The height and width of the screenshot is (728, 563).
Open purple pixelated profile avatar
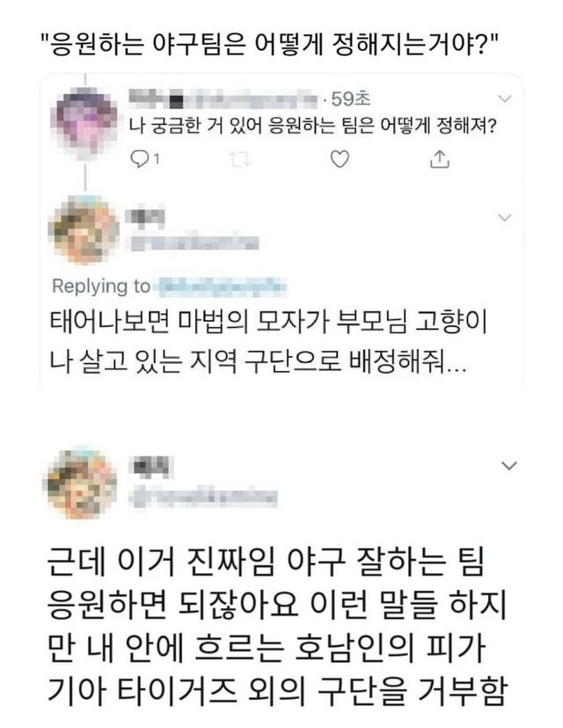(84, 121)
